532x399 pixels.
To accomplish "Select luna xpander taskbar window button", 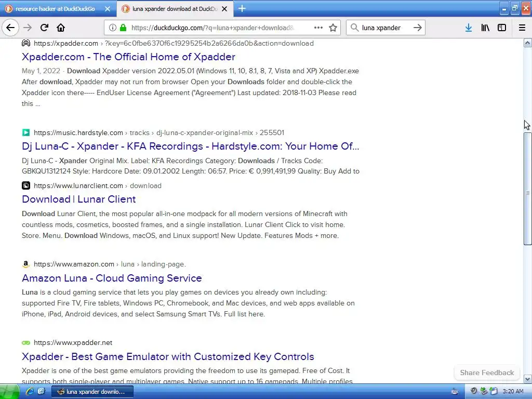I will pos(92,392).
